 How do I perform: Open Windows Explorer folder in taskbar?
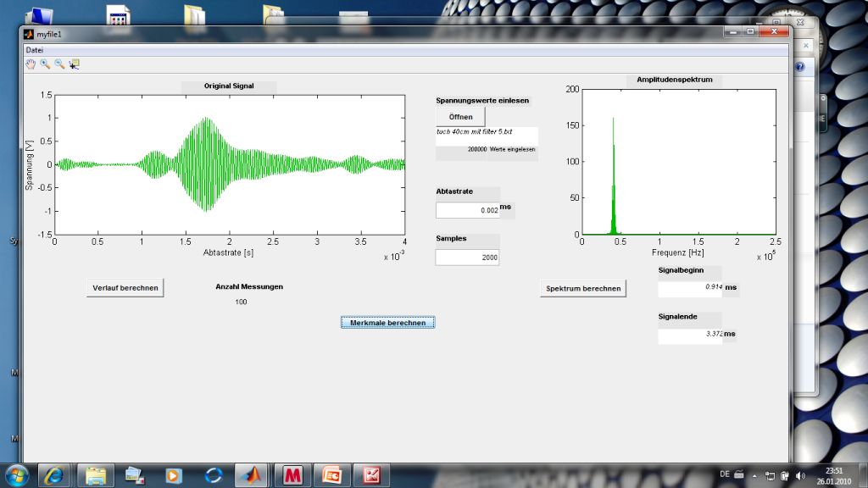pos(95,475)
